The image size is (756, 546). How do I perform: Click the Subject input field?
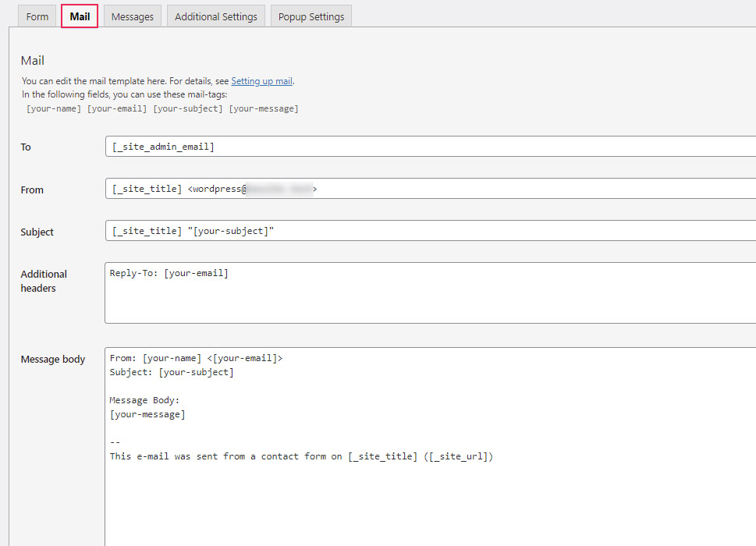tap(429, 231)
